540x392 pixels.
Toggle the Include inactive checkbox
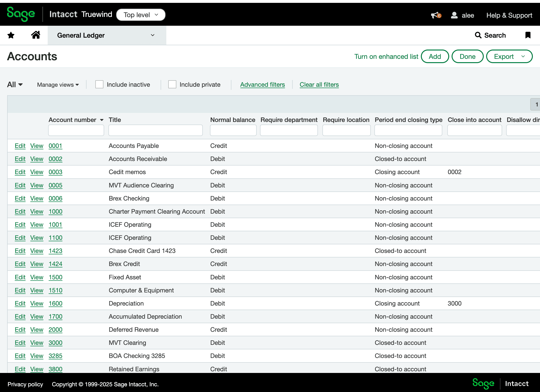coord(99,85)
